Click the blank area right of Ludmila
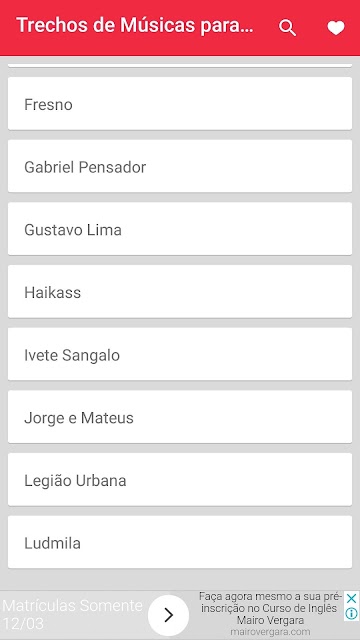Screen dimensions: 360x640 pyautogui.click(x=216, y=543)
